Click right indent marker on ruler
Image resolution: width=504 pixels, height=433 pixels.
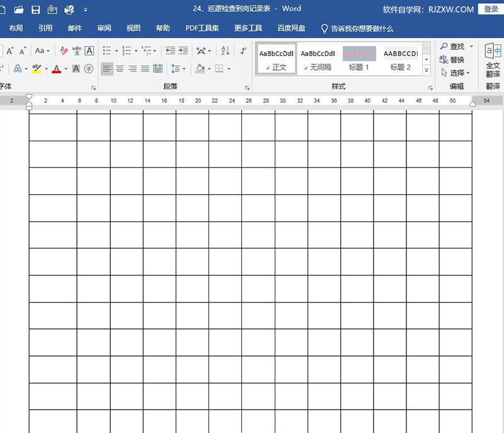pos(472,103)
